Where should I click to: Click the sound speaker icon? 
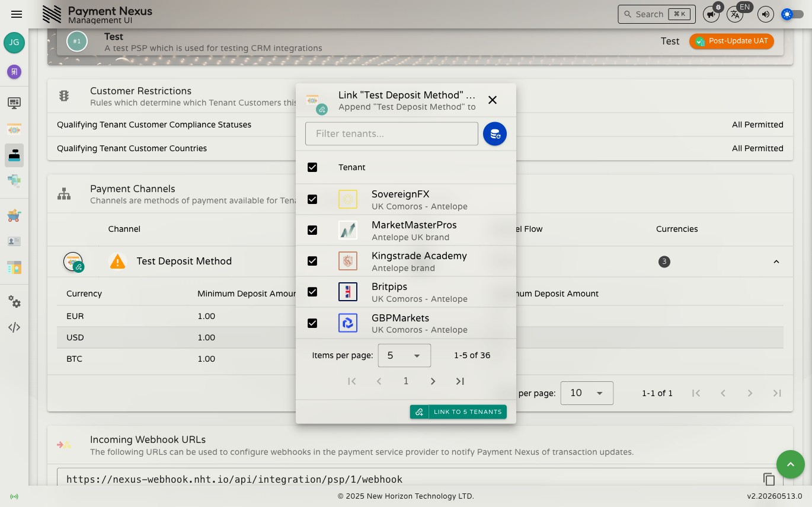point(766,14)
